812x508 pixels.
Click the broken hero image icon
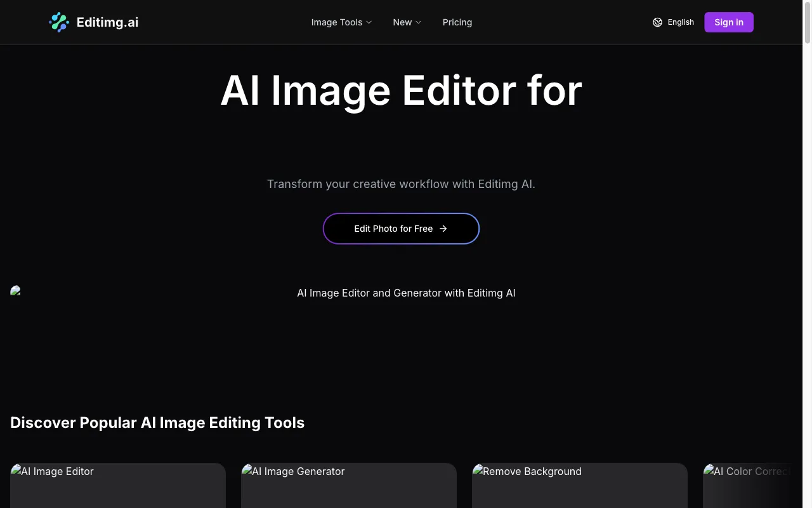(x=16, y=291)
